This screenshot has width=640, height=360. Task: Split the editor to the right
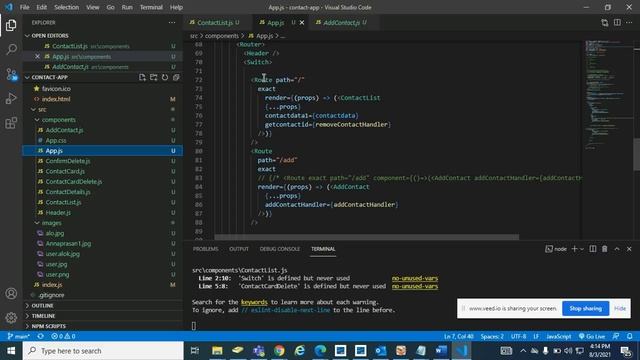tap(617, 22)
